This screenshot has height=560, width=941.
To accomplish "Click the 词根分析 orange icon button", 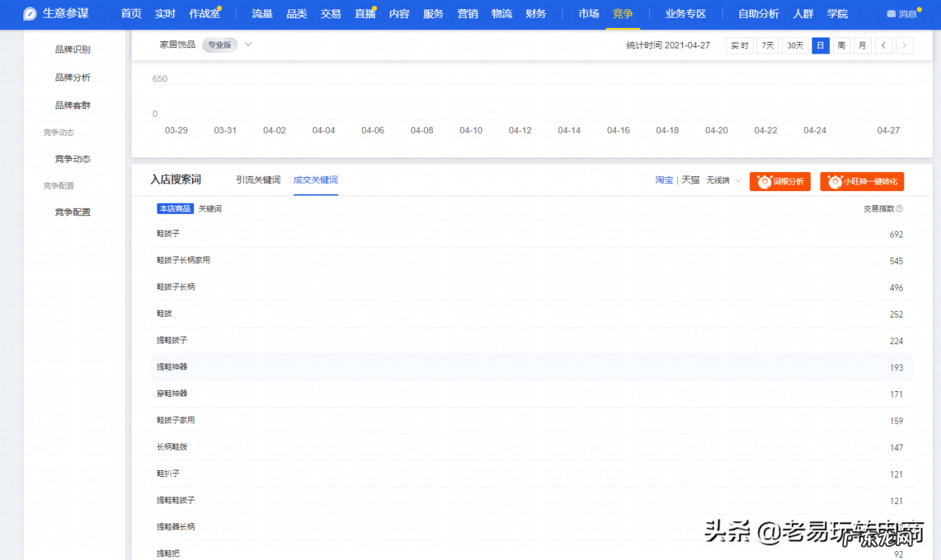I will [779, 182].
